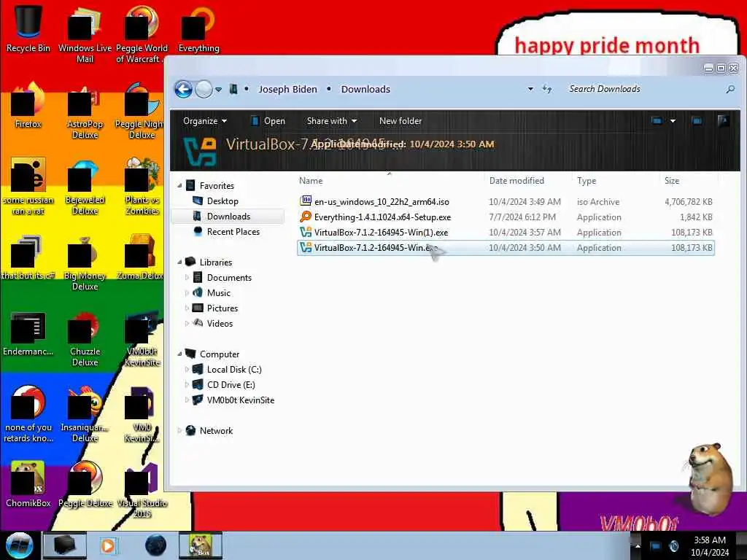The image size is (747, 560).
Task: Open the Recycle Bin desktop icon
Action: pyautogui.click(x=28, y=28)
